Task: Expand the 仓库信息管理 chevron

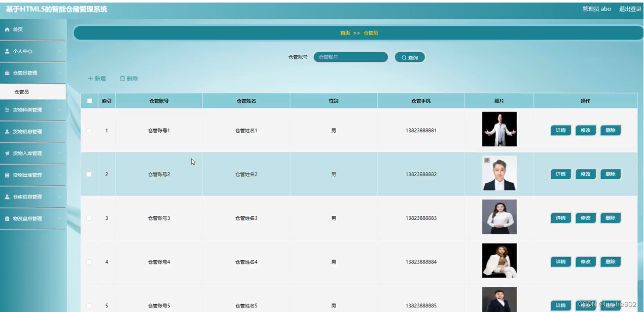Action: coord(59,197)
